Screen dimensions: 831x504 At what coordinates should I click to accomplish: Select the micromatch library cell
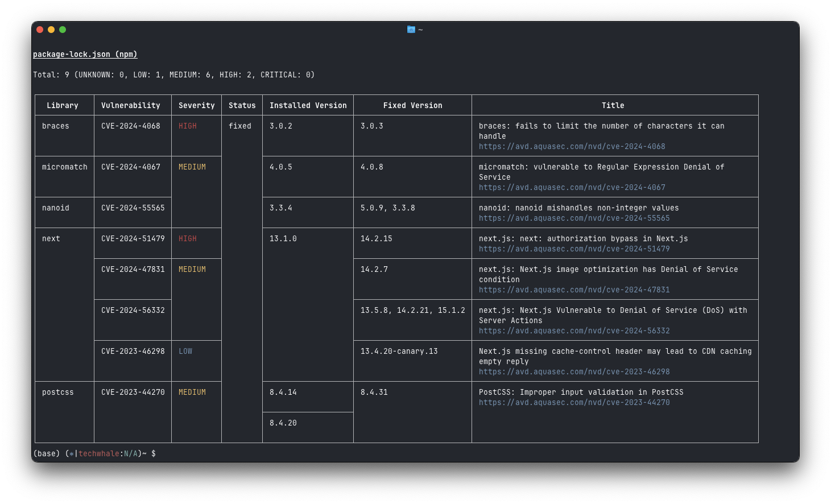(65, 167)
